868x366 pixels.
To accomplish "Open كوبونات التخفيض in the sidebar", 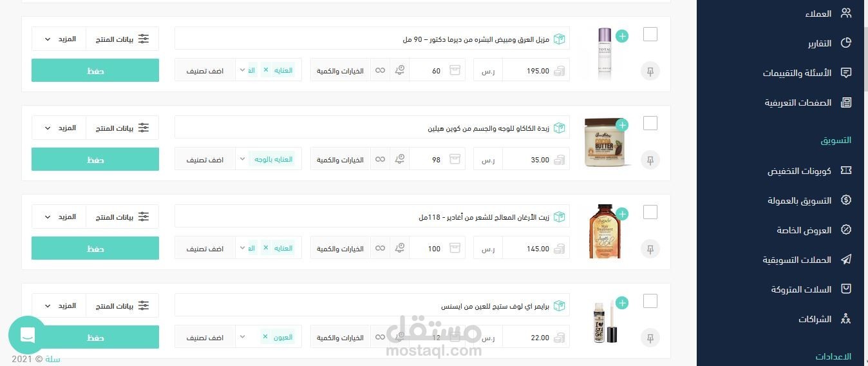I will (799, 171).
